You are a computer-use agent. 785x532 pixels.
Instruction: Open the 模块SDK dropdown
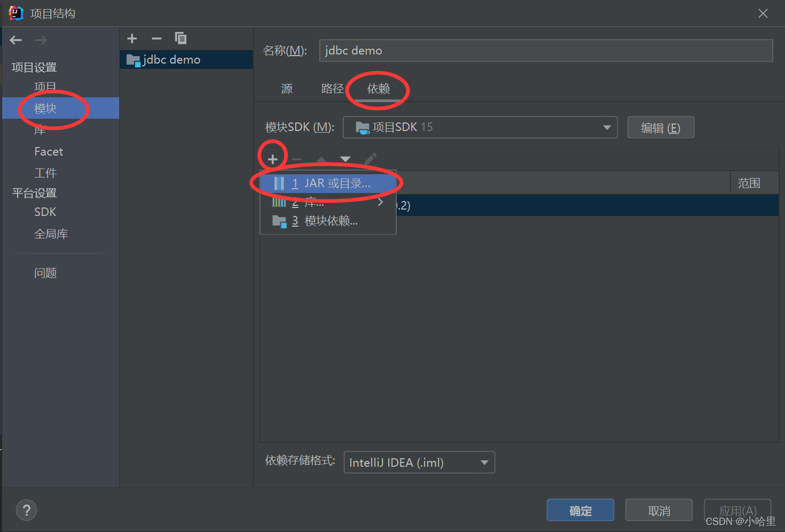(x=480, y=127)
